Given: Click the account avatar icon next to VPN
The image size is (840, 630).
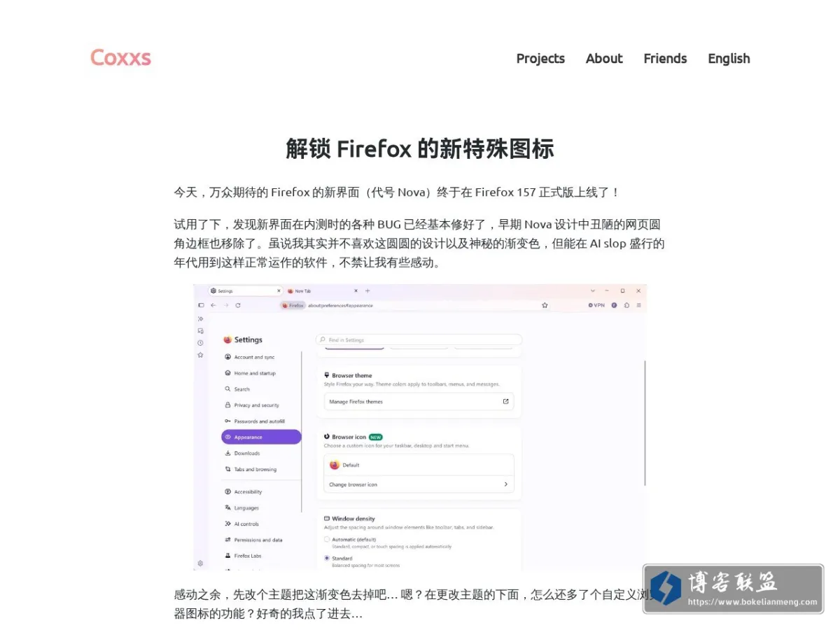Looking at the screenshot, I should 614,305.
